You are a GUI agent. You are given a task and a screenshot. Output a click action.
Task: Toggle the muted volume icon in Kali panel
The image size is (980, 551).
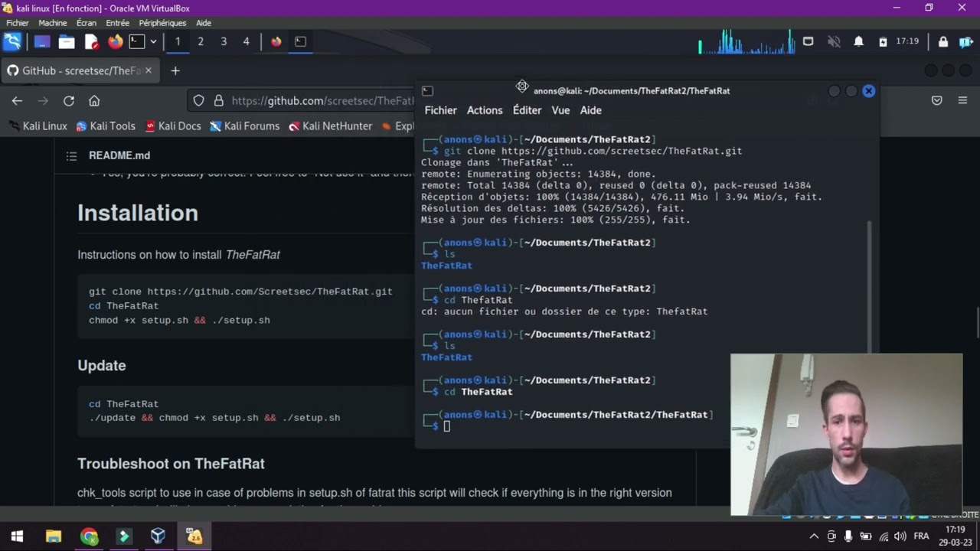834,41
